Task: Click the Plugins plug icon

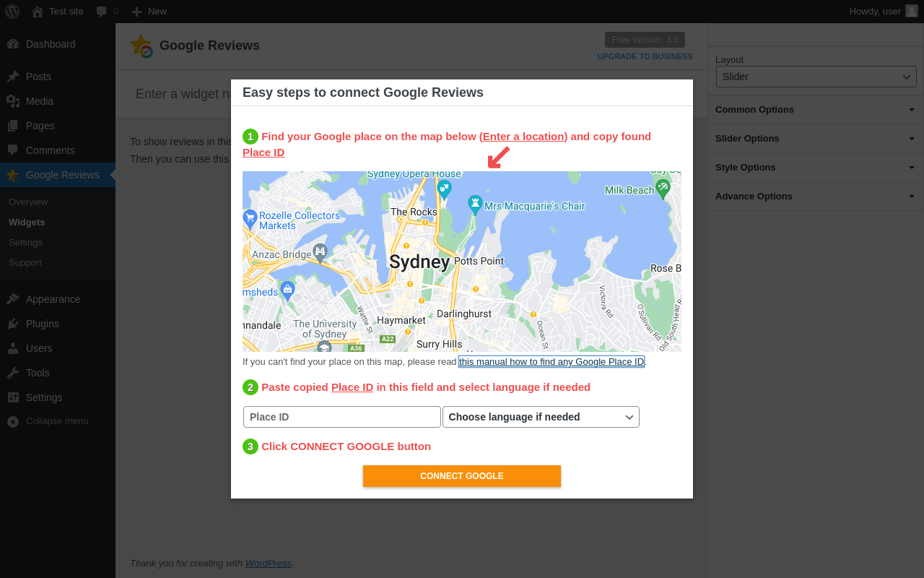Action: 13,324
